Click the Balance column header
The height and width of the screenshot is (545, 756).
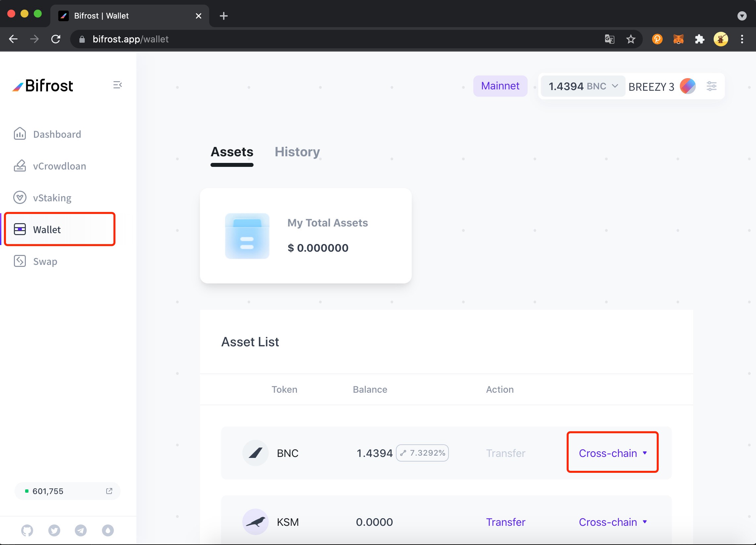tap(370, 389)
